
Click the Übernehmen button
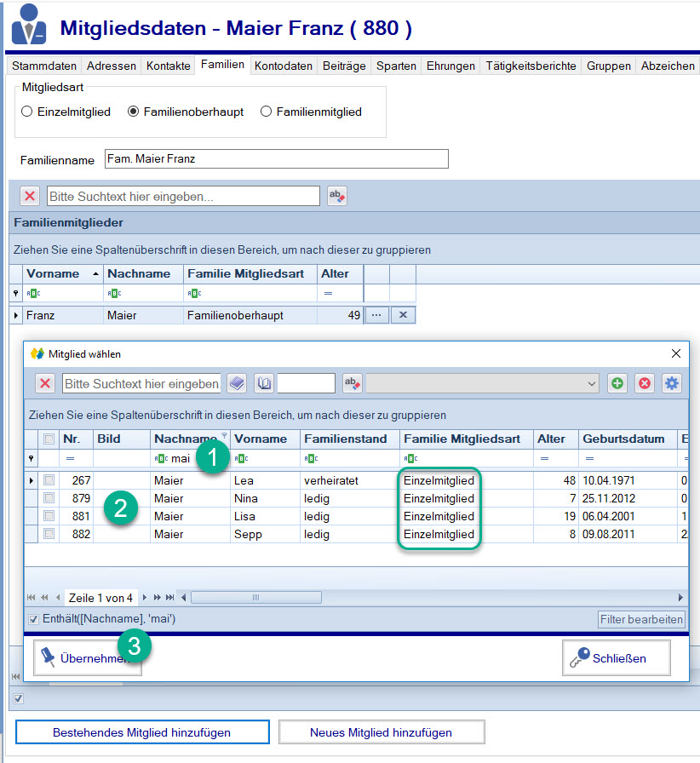point(88,658)
